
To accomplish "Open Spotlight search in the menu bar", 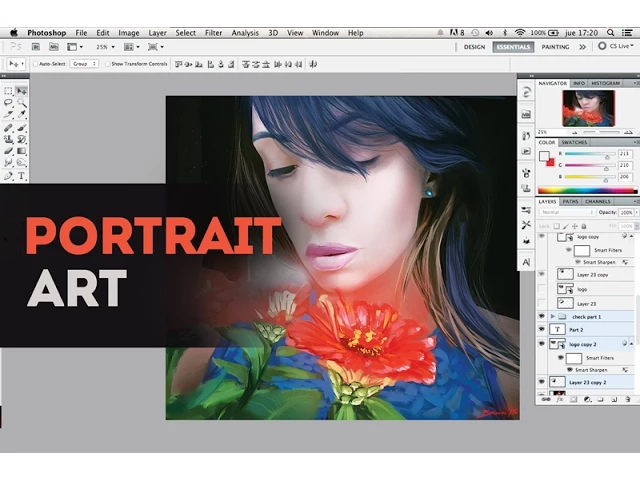I will (611, 33).
